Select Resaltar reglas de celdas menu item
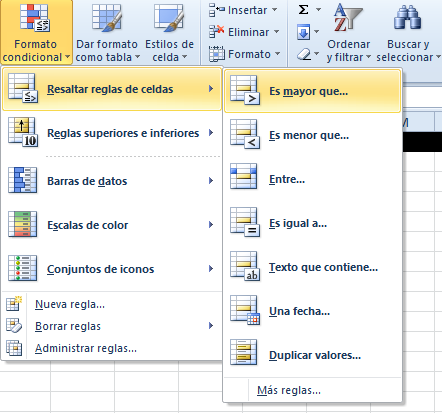Screen dimensions: 442x413 click(112, 89)
